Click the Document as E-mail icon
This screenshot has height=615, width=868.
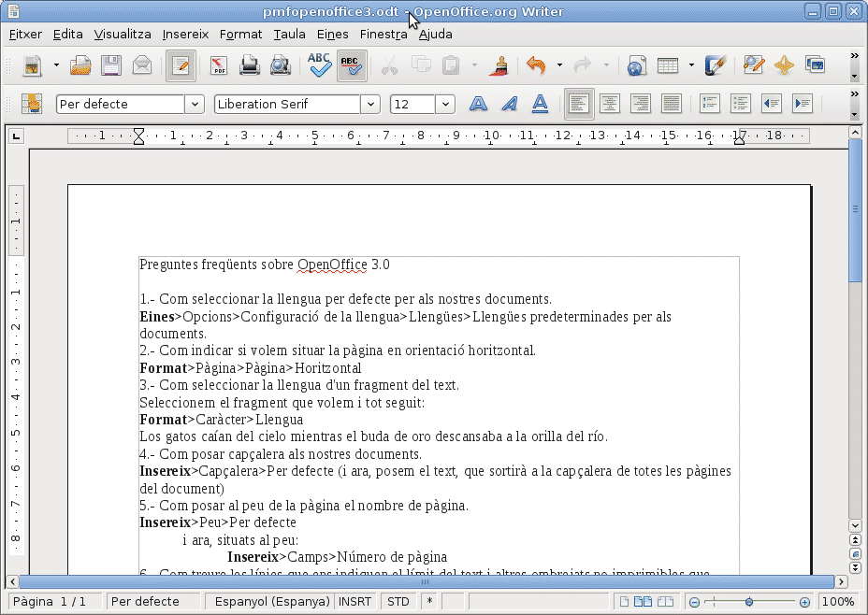tap(142, 65)
